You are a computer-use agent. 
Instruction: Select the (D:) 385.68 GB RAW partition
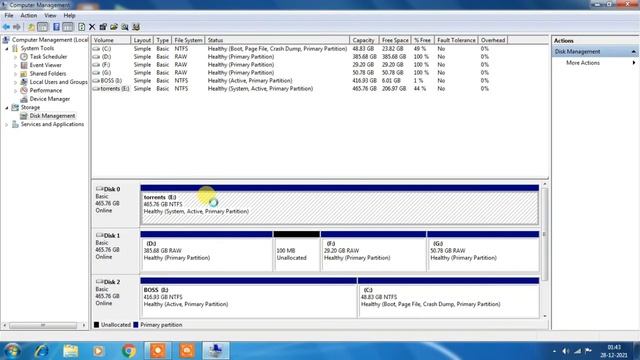coord(206,251)
